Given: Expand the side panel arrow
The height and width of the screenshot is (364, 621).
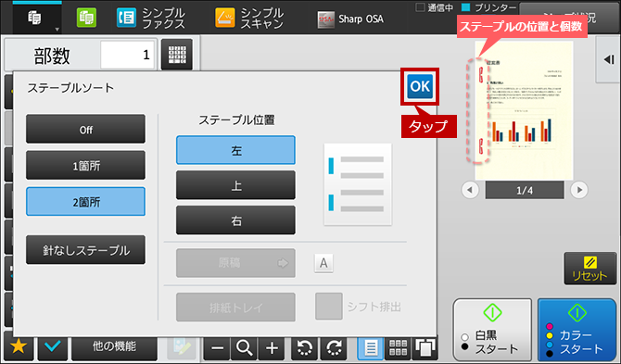Looking at the screenshot, I should 609,60.
